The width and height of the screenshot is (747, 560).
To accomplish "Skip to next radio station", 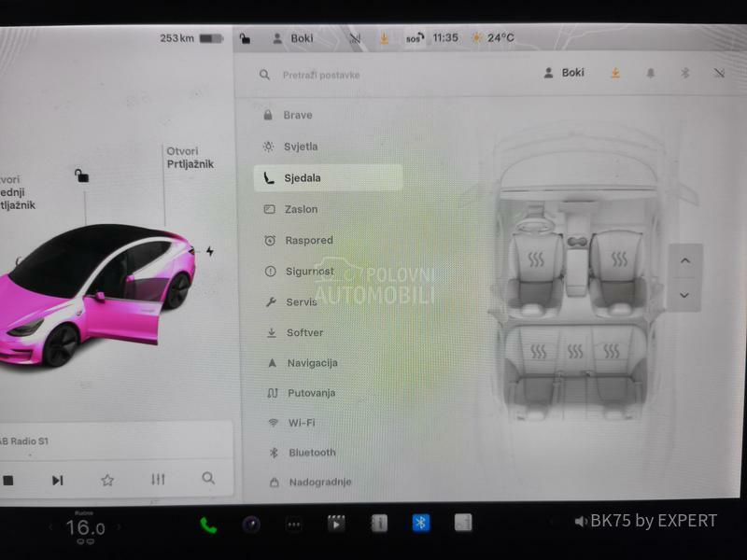I will pyautogui.click(x=57, y=480).
